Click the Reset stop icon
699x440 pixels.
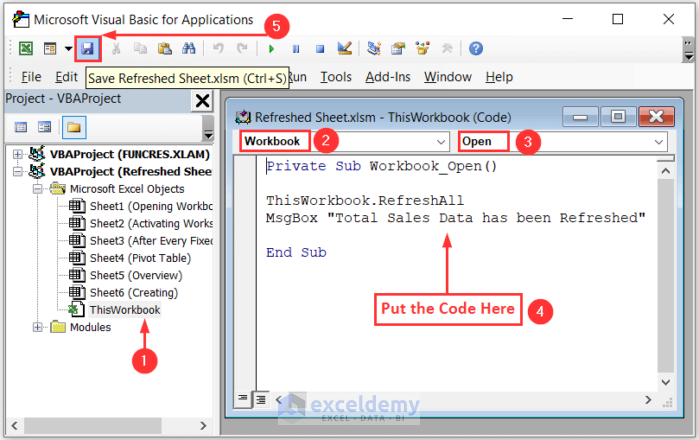point(320,49)
